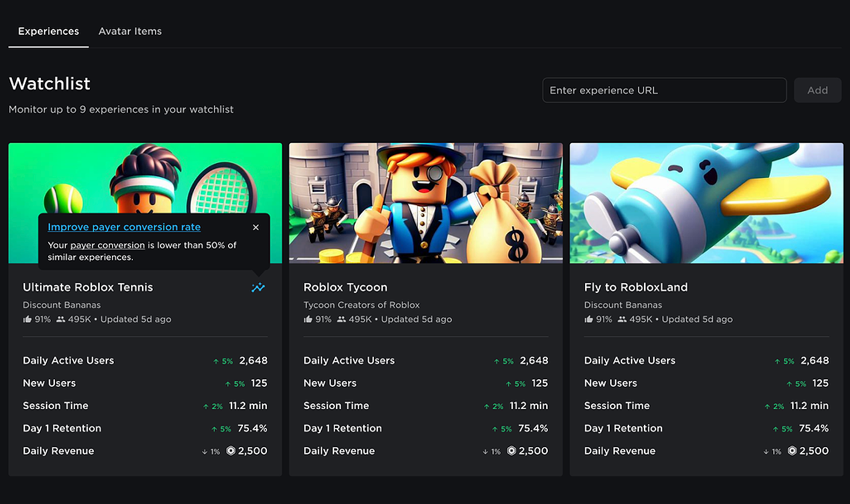Click the Add button
The height and width of the screenshot is (504, 850).
click(817, 90)
